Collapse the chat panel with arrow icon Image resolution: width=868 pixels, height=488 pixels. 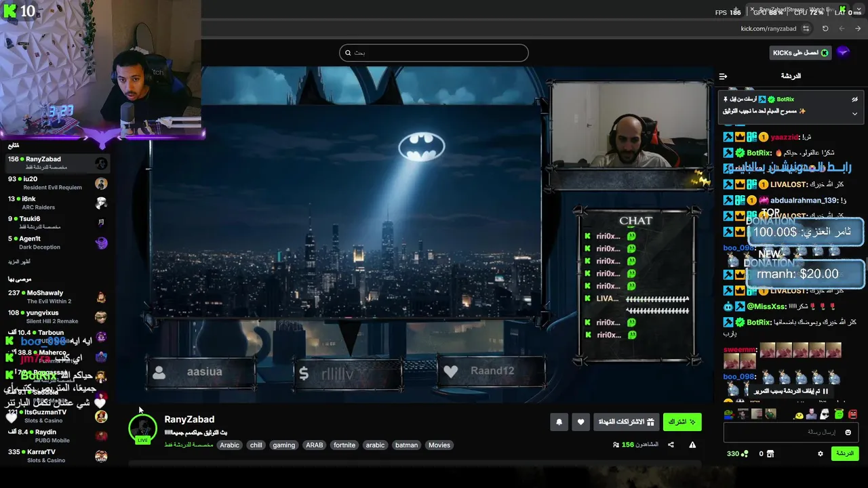click(723, 76)
